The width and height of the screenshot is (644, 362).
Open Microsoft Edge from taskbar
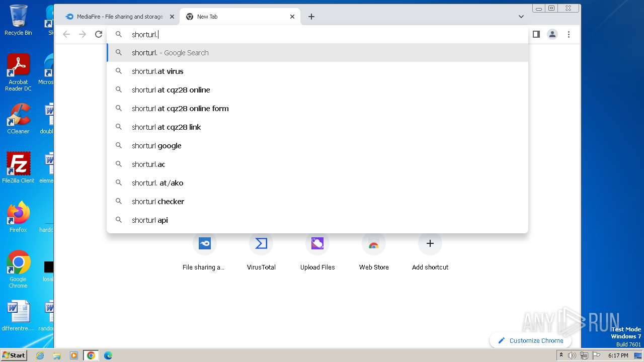click(108, 355)
